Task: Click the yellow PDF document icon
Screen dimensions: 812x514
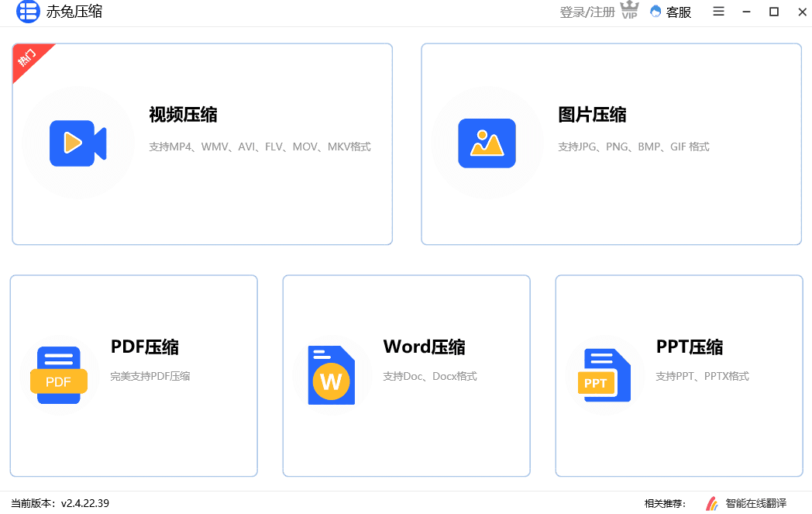Action: 58,376
